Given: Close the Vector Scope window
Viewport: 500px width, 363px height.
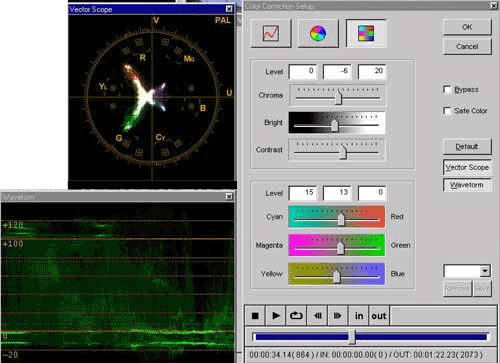Looking at the screenshot, I should 229,9.
